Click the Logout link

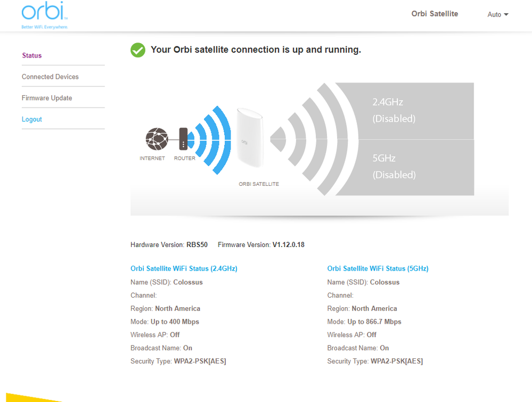tap(32, 119)
